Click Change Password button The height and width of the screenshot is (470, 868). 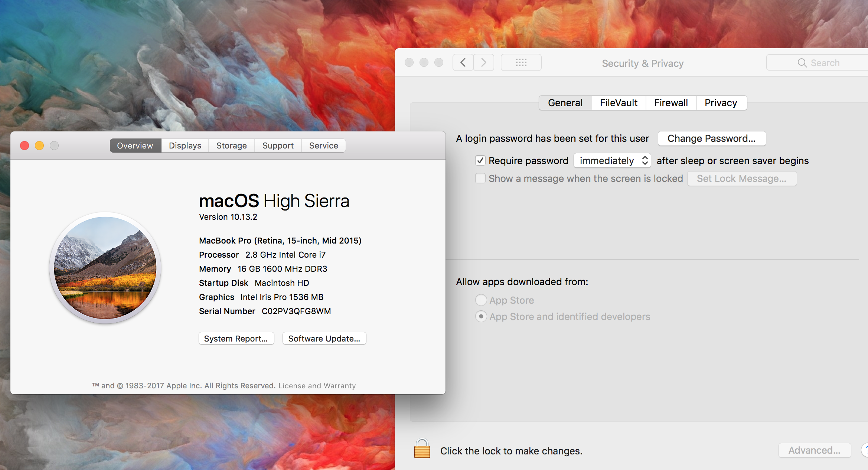click(x=711, y=138)
